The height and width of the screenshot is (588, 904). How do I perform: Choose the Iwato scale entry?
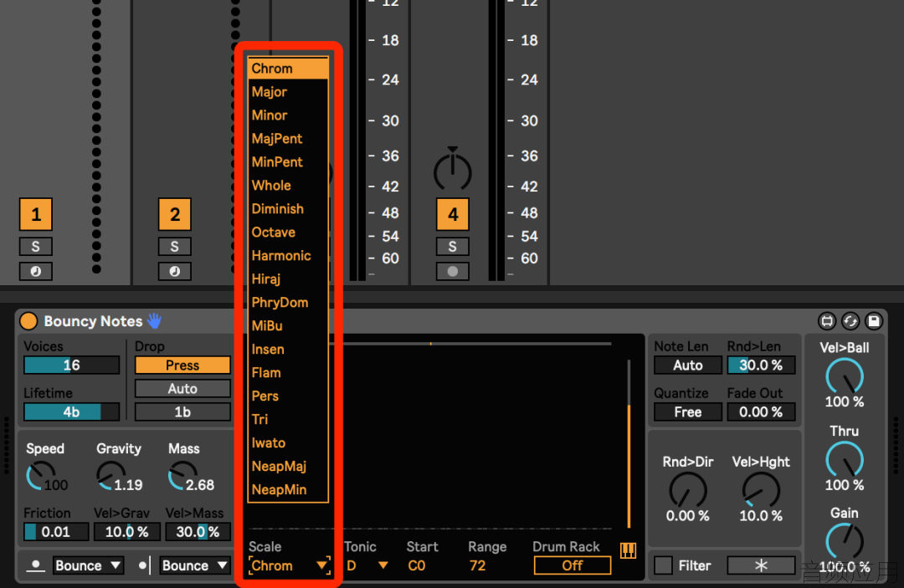[288, 443]
